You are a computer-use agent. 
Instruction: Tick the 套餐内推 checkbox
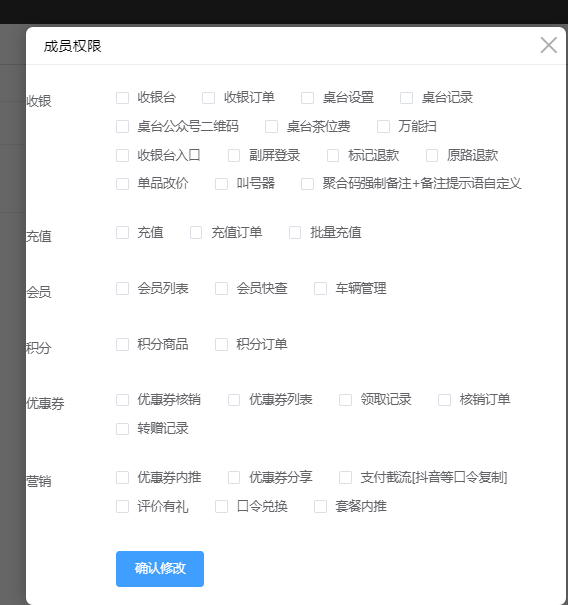pyautogui.click(x=320, y=507)
